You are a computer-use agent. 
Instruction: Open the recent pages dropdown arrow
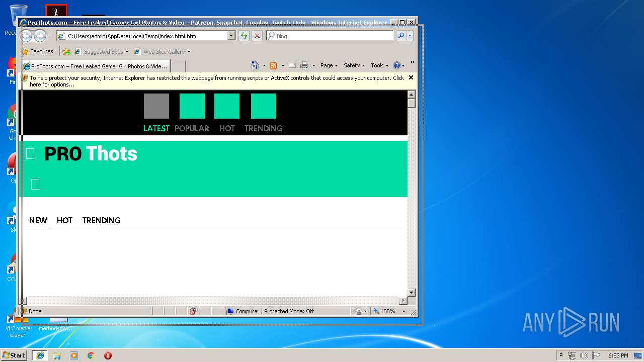click(51, 36)
